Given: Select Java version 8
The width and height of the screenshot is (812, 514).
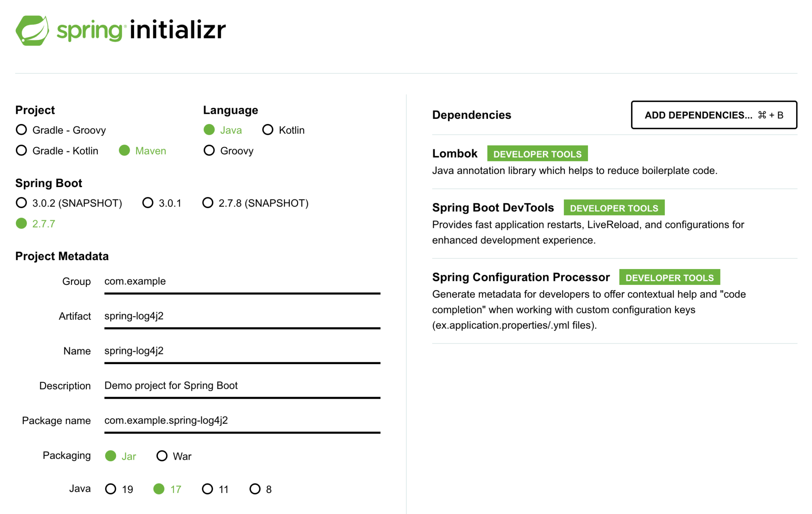Looking at the screenshot, I should pyautogui.click(x=255, y=489).
